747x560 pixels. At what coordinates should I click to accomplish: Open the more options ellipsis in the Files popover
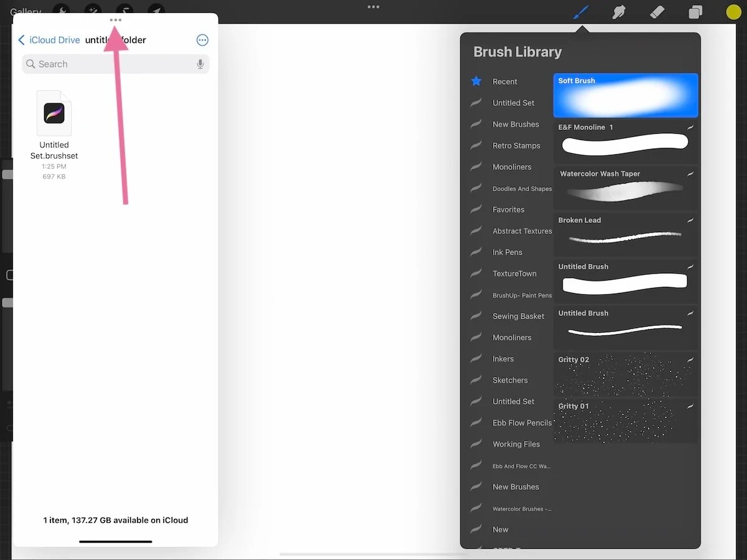(x=202, y=40)
